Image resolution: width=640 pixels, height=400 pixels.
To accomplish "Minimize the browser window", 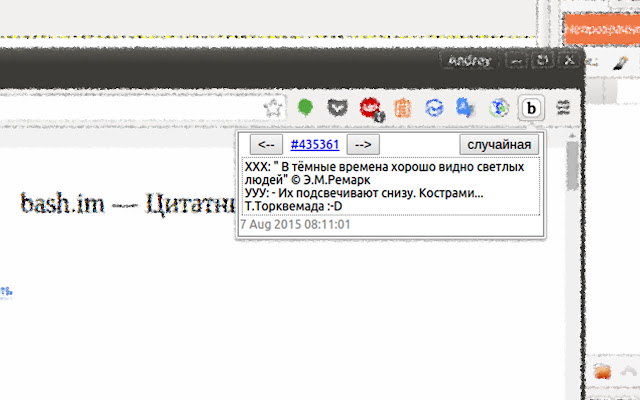I will [516, 61].
